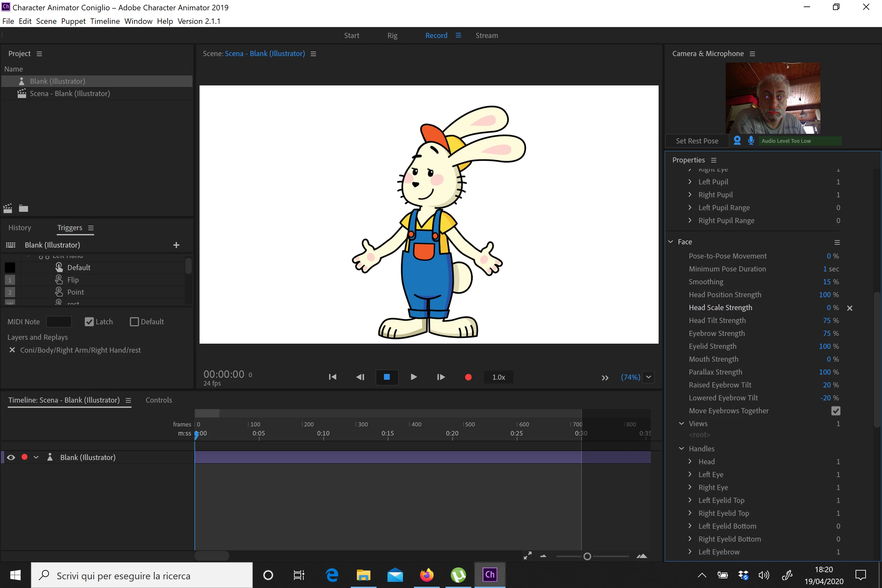Jump to scene start button

pos(332,377)
